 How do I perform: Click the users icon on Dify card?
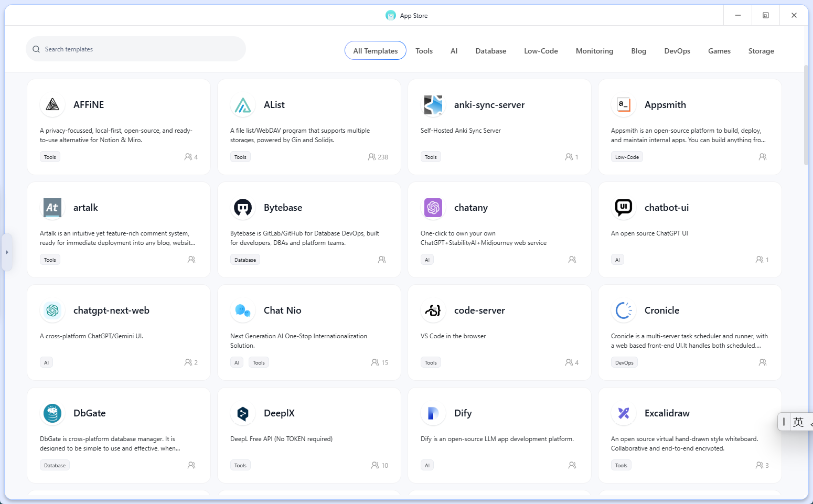(572, 465)
